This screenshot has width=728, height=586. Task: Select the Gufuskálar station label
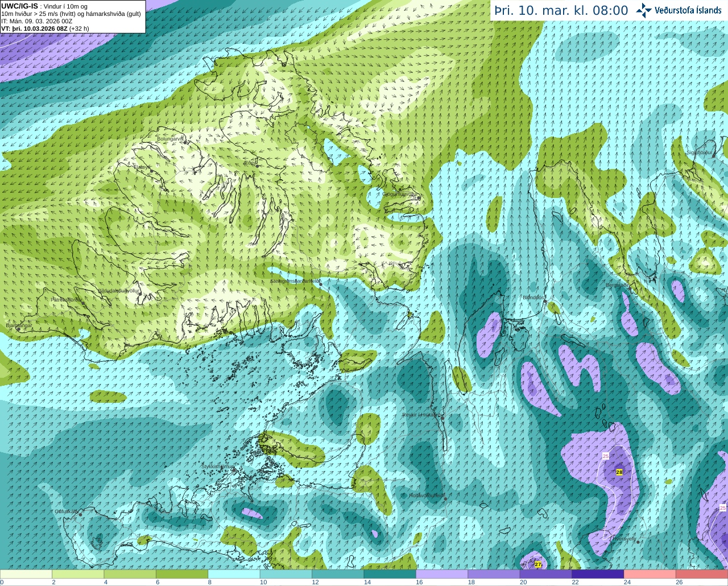tap(67, 511)
